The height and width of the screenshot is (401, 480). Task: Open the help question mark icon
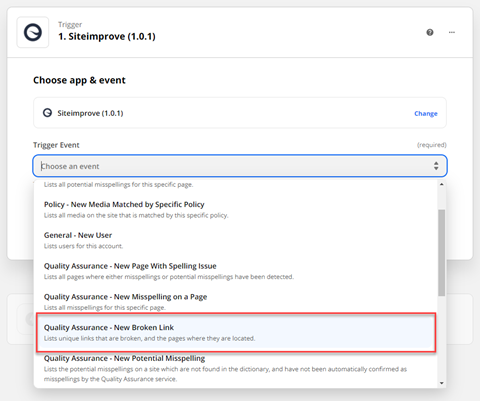point(430,32)
